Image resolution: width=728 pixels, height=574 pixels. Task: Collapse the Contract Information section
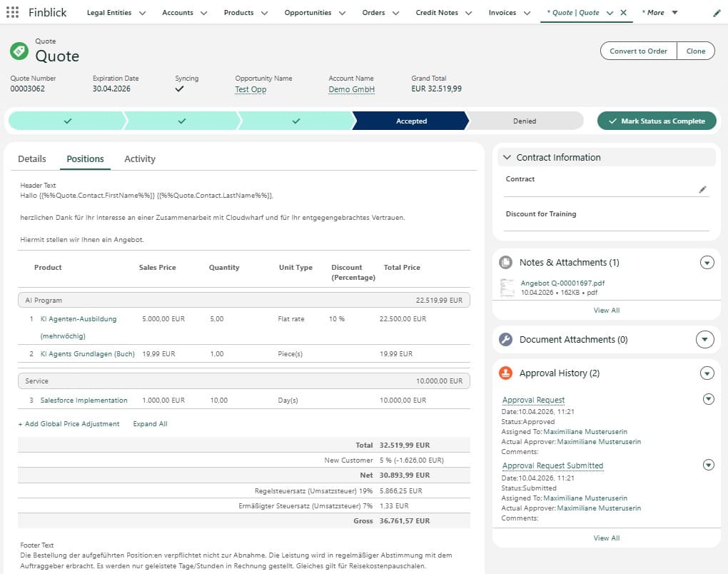(507, 158)
